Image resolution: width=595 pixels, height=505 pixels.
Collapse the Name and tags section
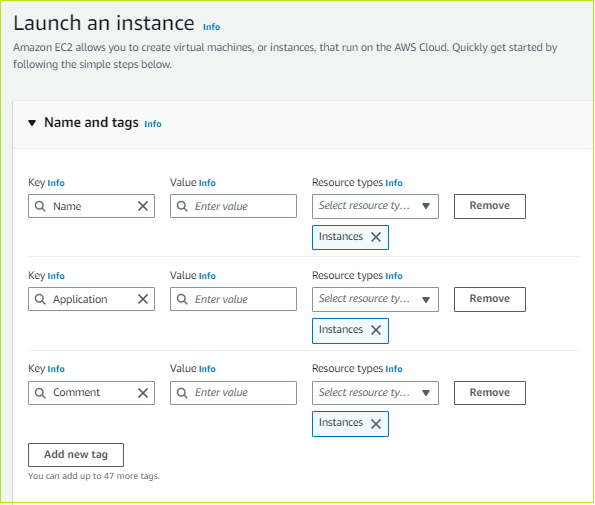32,123
